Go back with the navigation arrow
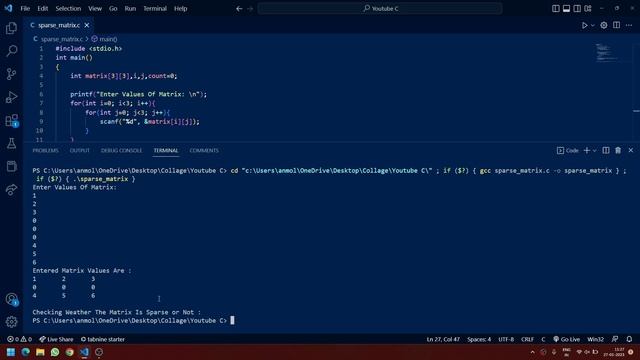 click(239, 9)
